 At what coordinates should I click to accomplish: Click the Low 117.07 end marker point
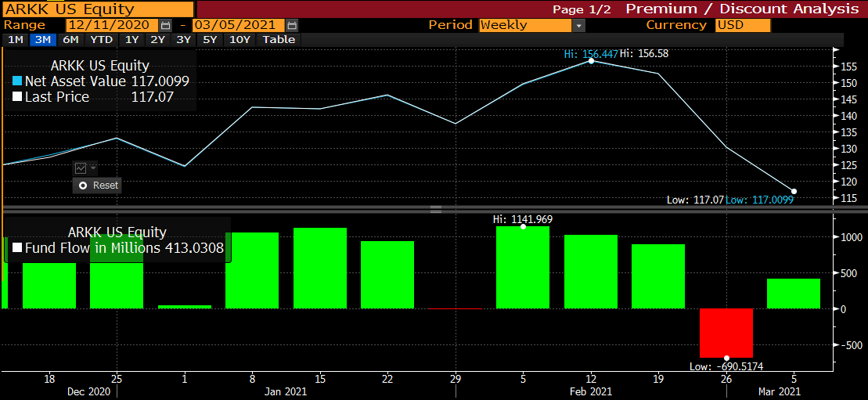[x=794, y=191]
